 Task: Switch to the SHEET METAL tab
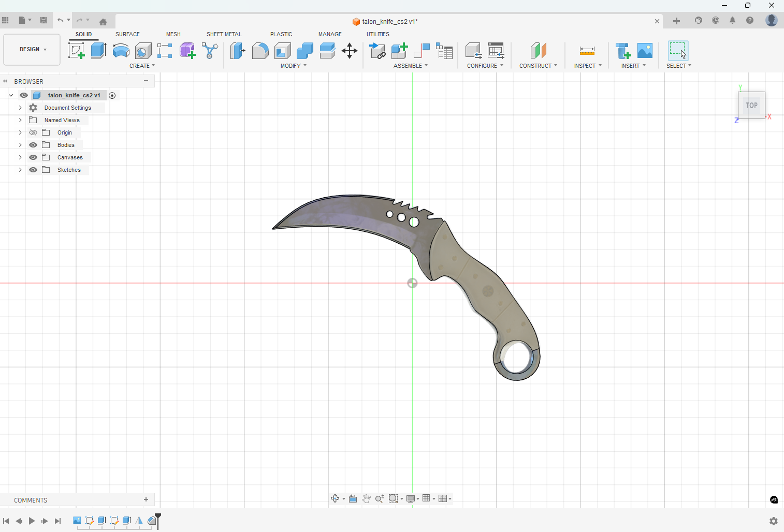pyautogui.click(x=224, y=34)
